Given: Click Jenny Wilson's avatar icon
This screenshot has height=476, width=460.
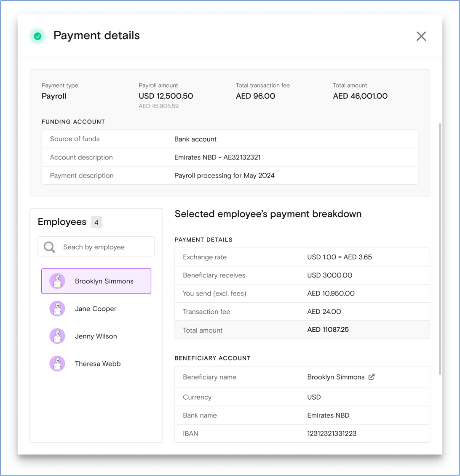Looking at the screenshot, I should point(57,336).
